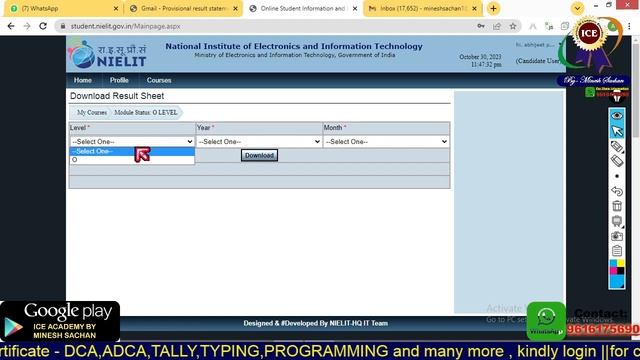Open the whiteboard screen tool
The width and height of the screenshot is (640, 360).
pyautogui.click(x=617, y=221)
